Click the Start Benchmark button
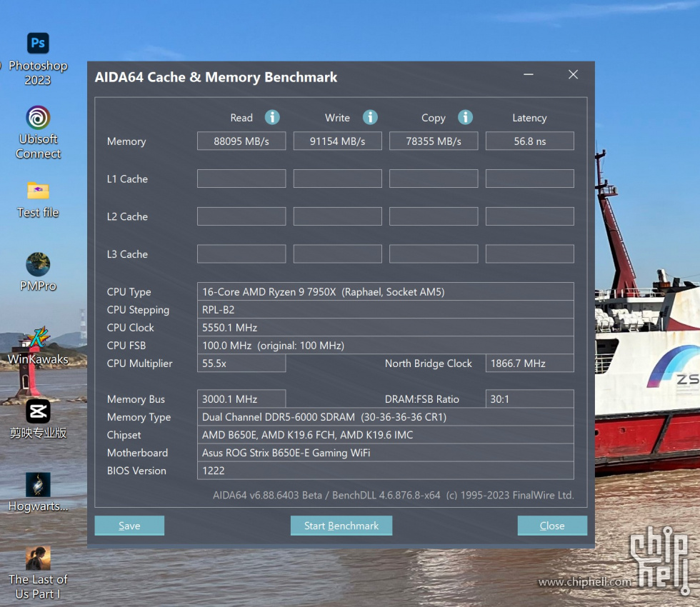 pos(341,526)
